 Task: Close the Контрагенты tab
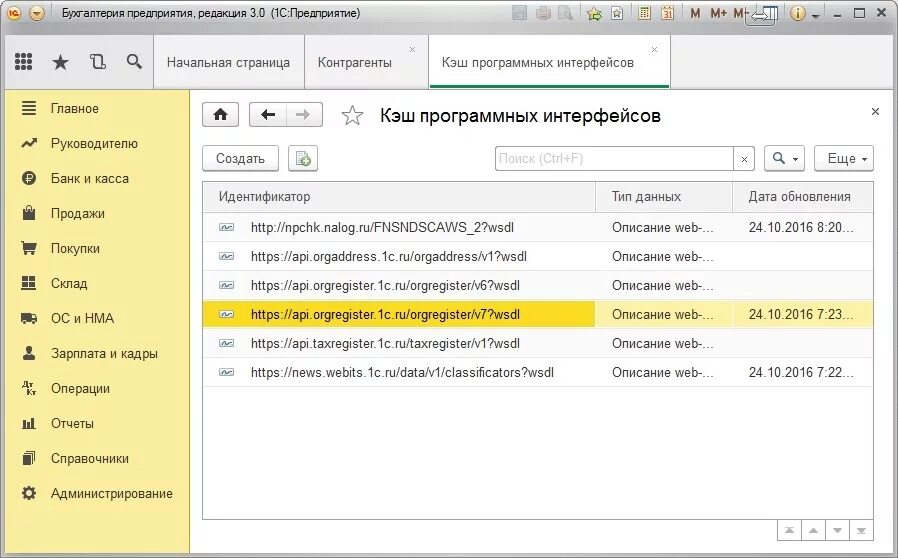click(412, 50)
